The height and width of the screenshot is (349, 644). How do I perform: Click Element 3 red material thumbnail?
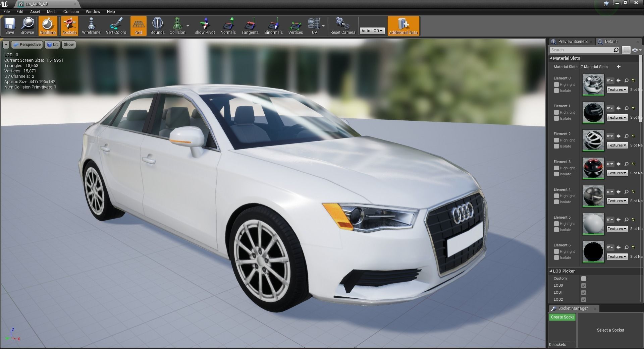[x=593, y=168]
